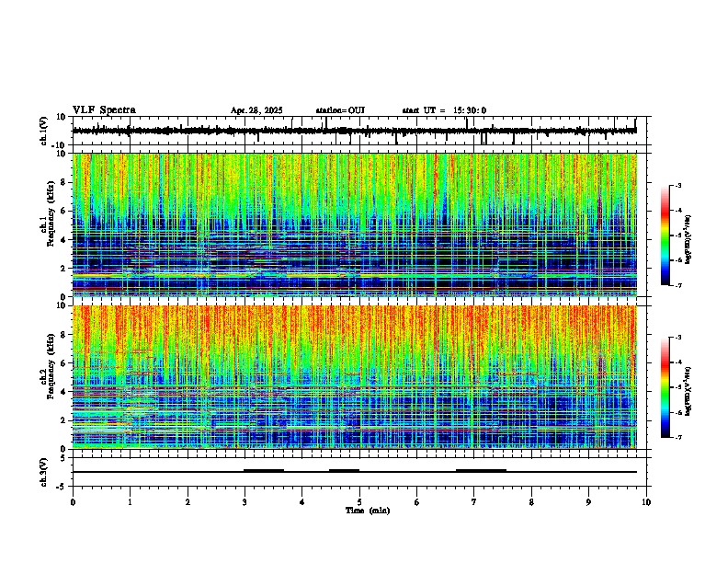Click the time axis tick label "9"
This screenshot has width=728, height=563.
point(588,502)
